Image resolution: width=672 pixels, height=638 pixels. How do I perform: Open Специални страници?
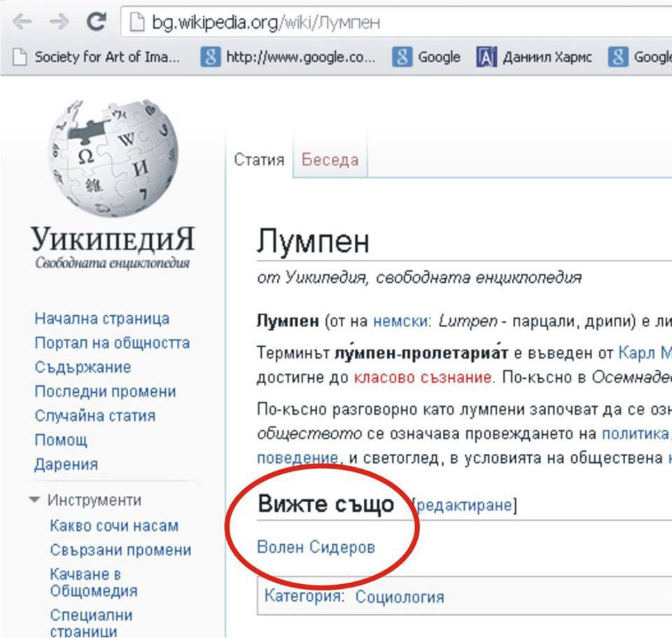tap(91, 623)
